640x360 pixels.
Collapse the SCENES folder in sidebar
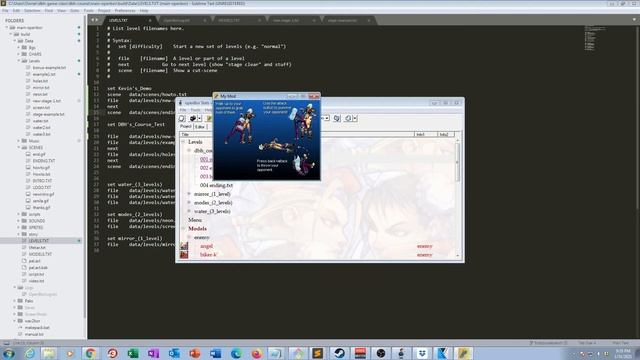(x=18, y=147)
